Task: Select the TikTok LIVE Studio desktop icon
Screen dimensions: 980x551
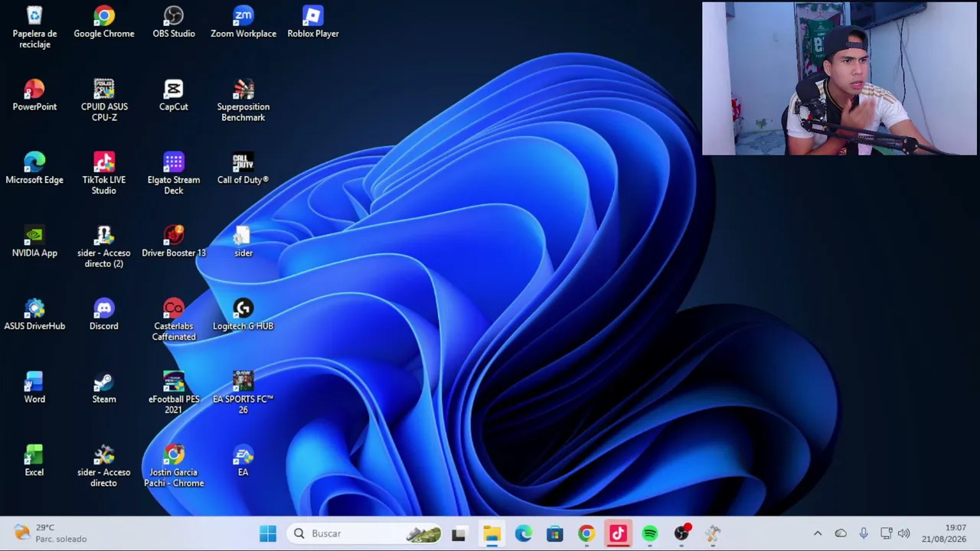Action: (x=104, y=173)
